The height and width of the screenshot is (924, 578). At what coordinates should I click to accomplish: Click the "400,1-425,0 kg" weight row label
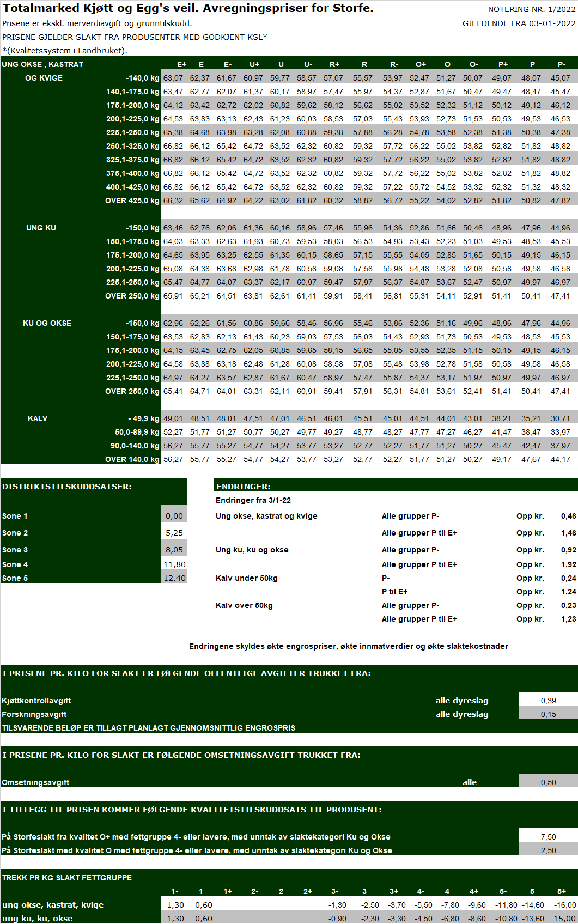coord(133,187)
